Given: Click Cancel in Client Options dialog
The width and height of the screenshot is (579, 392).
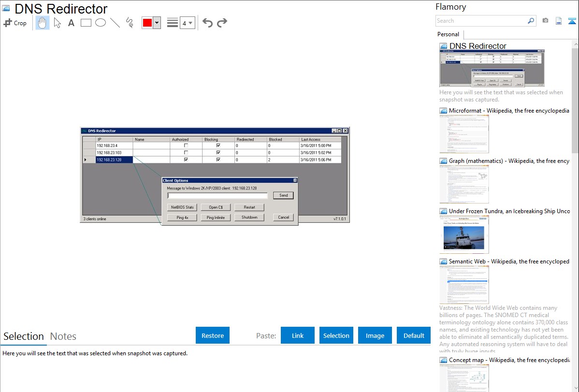Looking at the screenshot, I should 283,218.
